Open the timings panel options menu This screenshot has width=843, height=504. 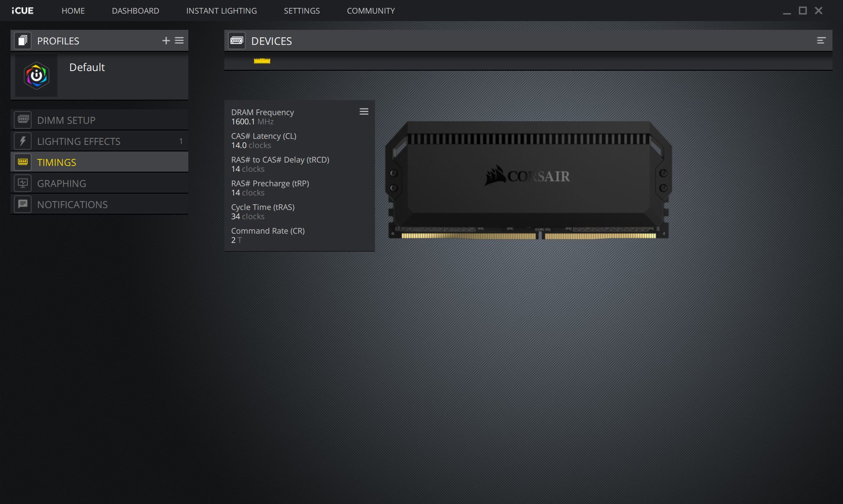[364, 112]
